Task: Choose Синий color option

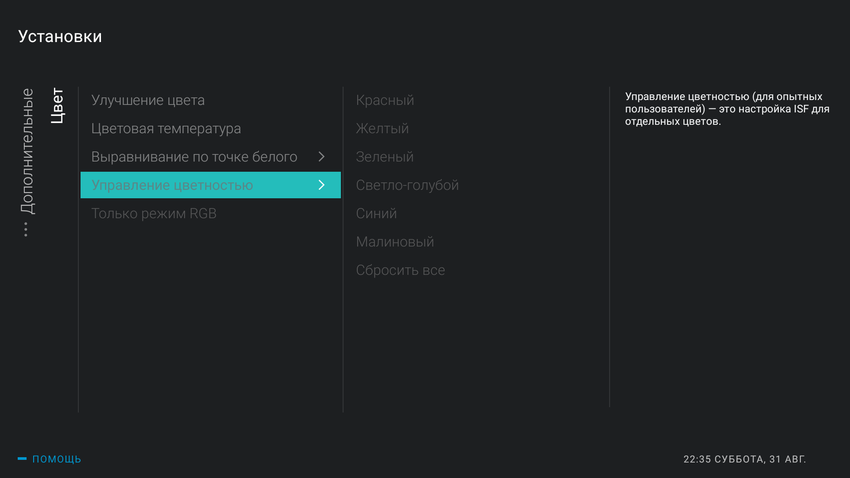Action: click(x=376, y=214)
